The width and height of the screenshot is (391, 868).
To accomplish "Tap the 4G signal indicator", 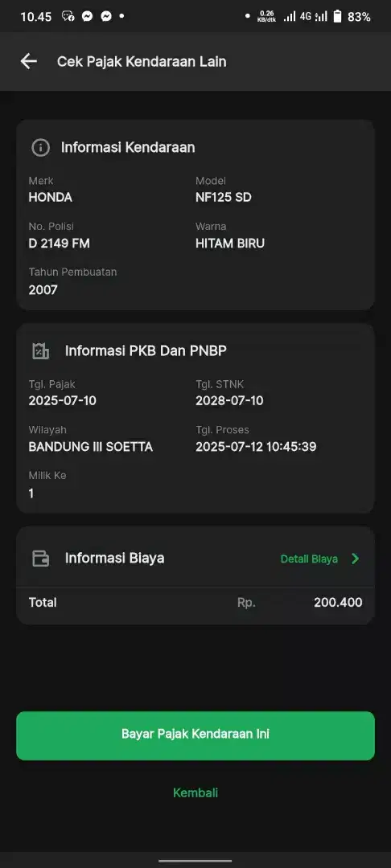I will (306, 17).
